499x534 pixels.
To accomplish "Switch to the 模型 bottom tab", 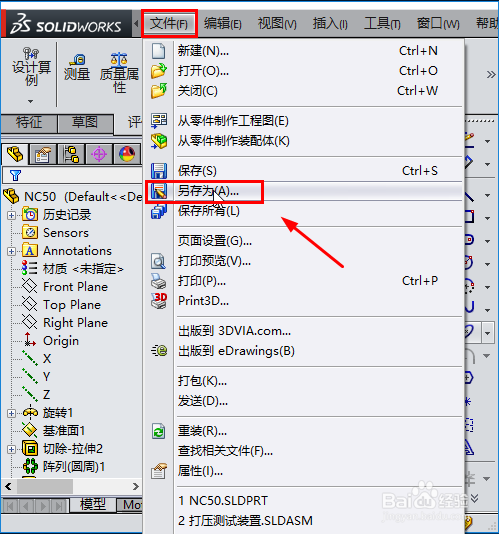I will click(x=93, y=505).
